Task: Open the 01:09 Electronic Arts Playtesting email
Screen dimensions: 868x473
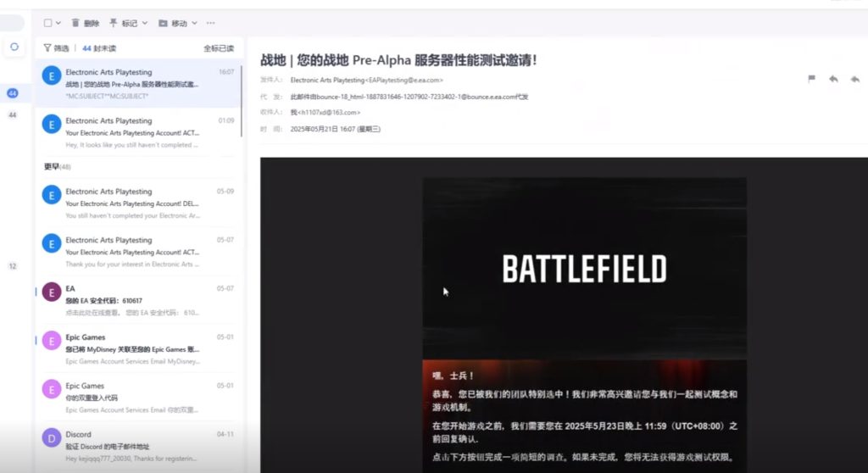Action: point(138,132)
